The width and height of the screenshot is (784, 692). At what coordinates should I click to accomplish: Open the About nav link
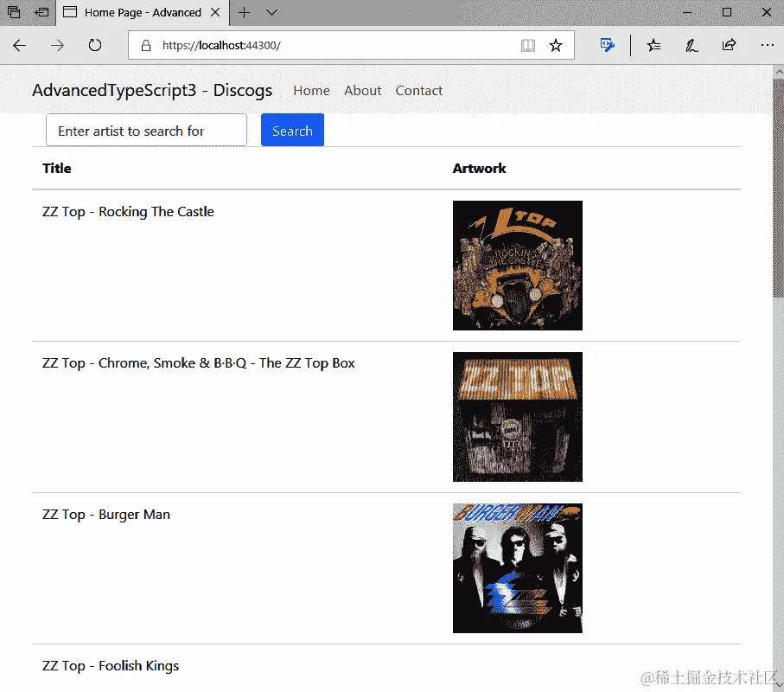362,91
